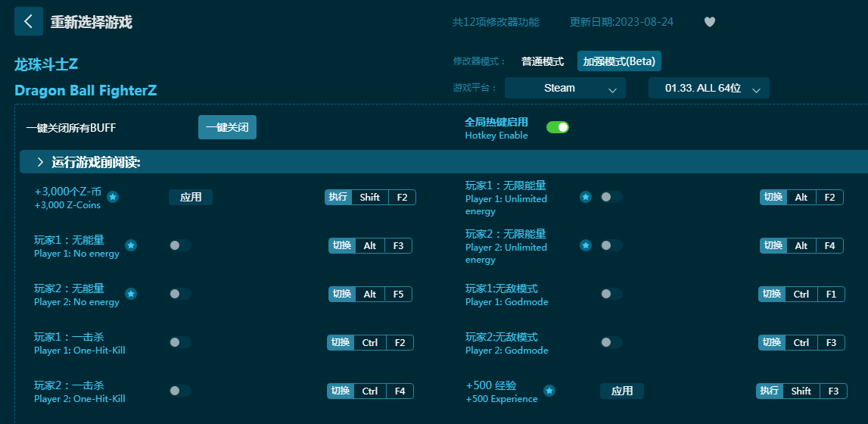Viewport: 868px width, 424px height.
Task: Click 切换 button for Ctrl F4 hotkey
Action: (341, 391)
